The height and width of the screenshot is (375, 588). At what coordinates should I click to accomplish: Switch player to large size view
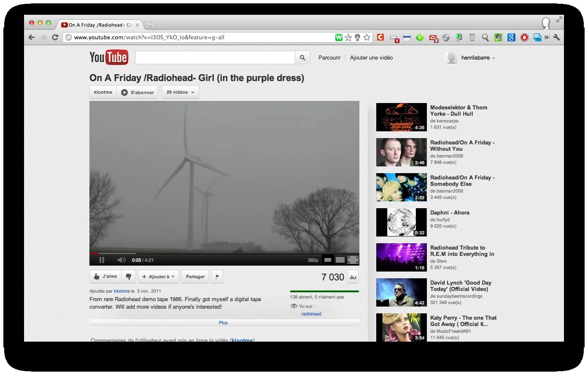point(340,260)
